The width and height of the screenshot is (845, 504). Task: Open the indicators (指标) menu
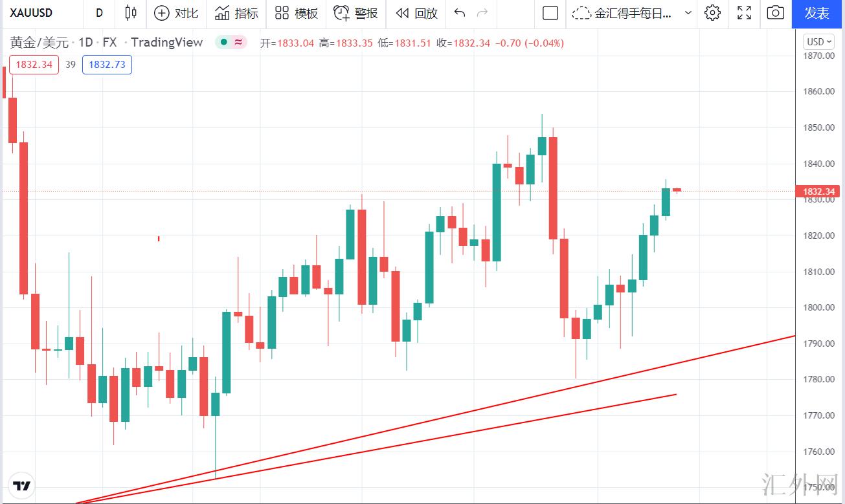[x=236, y=13]
